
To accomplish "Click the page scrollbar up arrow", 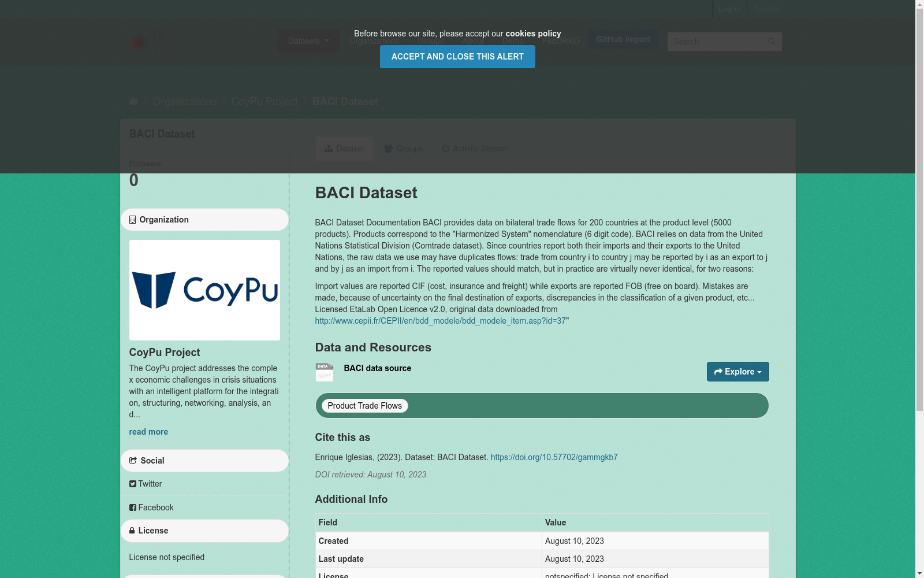I will 919,5.
